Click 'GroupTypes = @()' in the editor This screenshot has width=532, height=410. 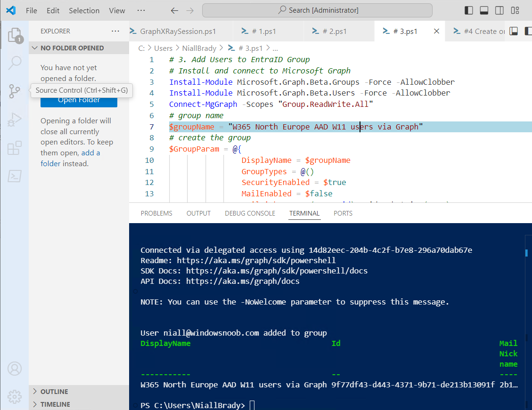click(x=278, y=172)
